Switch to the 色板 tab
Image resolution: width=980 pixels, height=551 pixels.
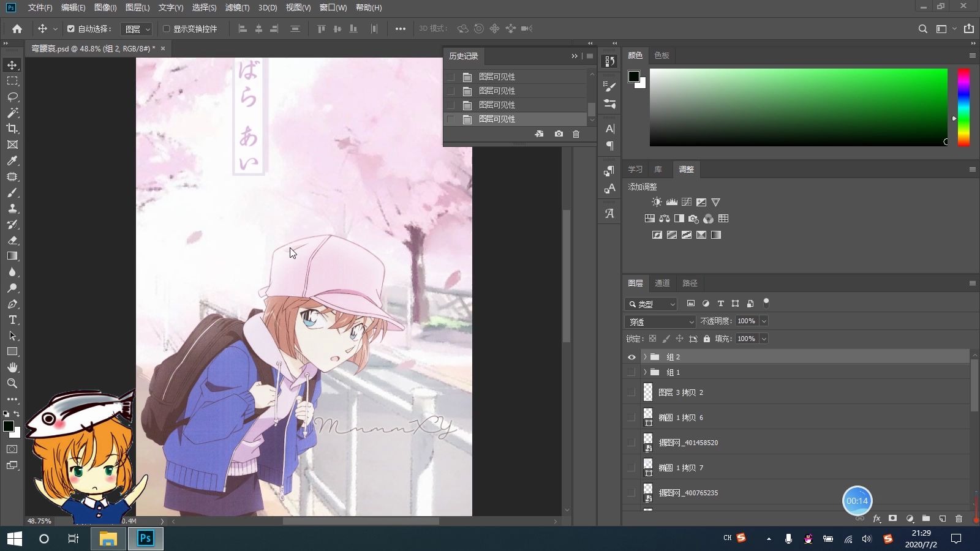tap(661, 55)
